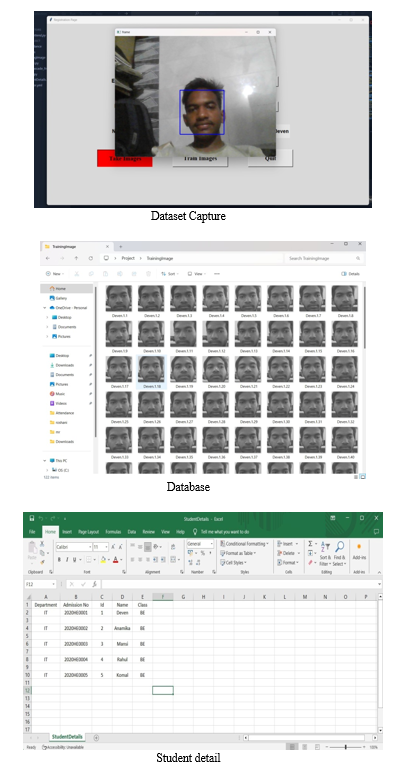Screen dimensions: 409x769
Task: Click Delete in Excel Cells group
Action: click(288, 553)
